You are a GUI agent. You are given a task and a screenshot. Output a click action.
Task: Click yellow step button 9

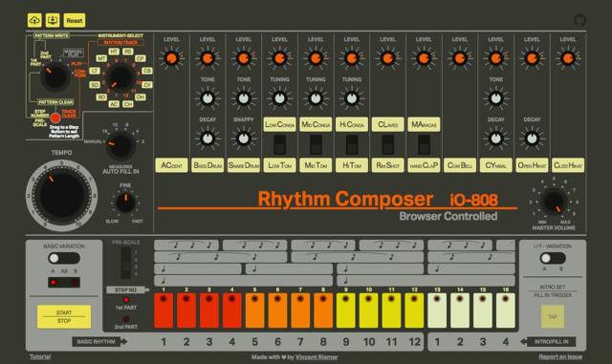[346, 310]
